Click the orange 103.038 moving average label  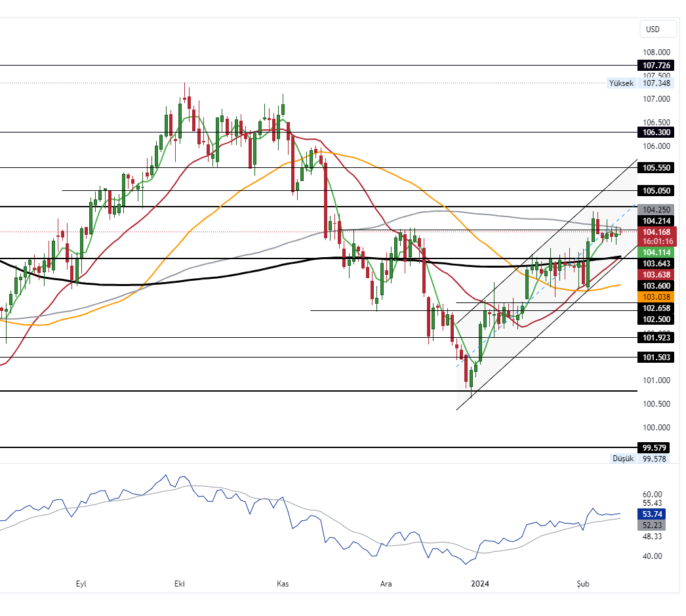(656, 297)
